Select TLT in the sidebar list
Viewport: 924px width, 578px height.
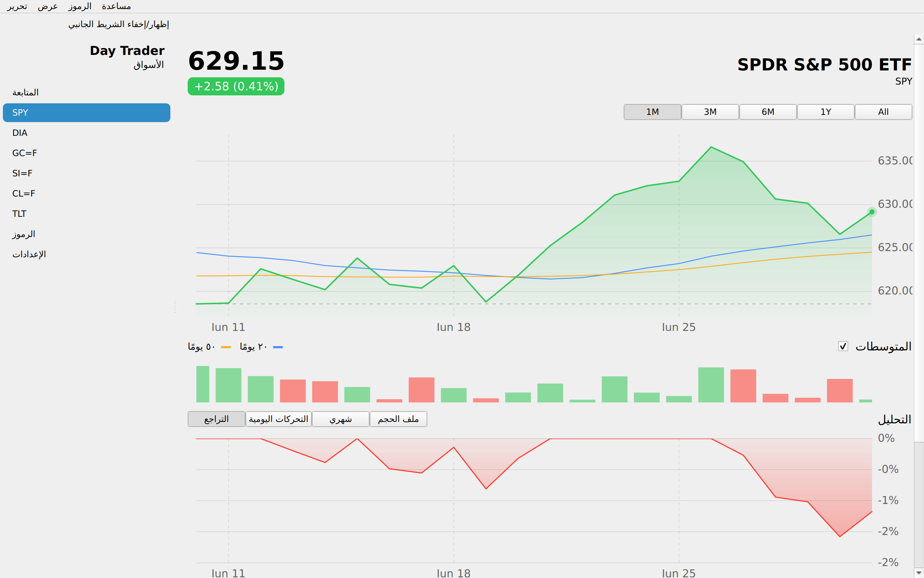(x=87, y=214)
